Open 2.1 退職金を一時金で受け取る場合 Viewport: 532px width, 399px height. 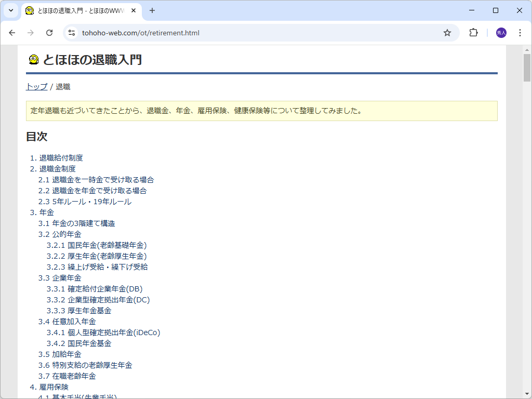pyautogui.click(x=96, y=180)
